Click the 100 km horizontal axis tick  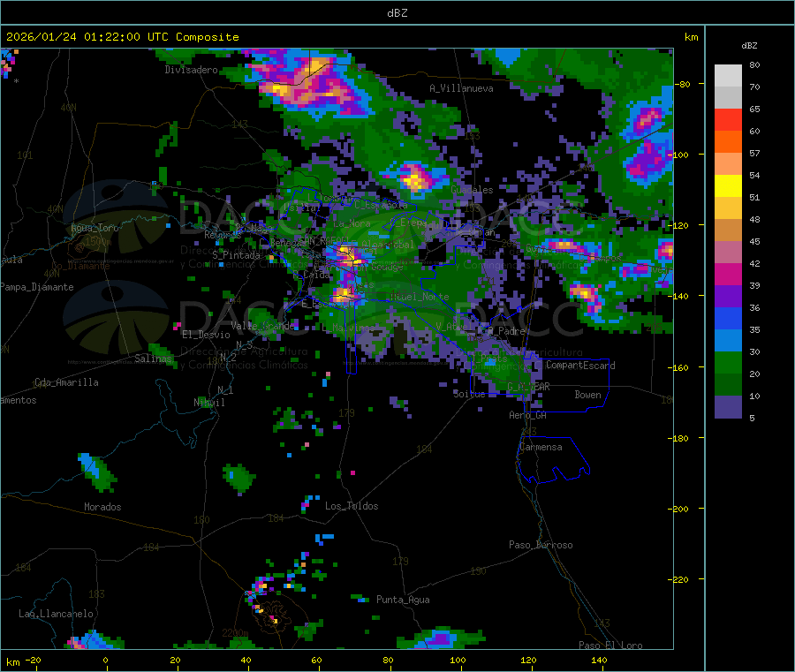(458, 660)
